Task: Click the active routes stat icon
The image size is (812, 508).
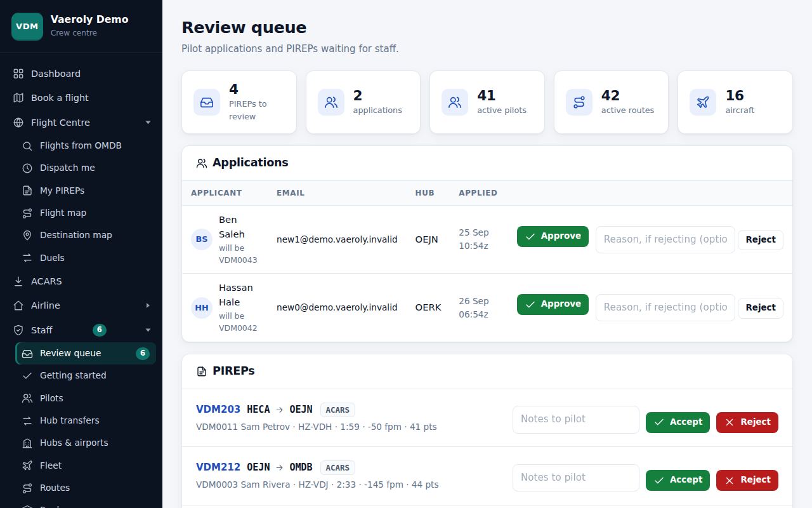Action: tap(579, 102)
